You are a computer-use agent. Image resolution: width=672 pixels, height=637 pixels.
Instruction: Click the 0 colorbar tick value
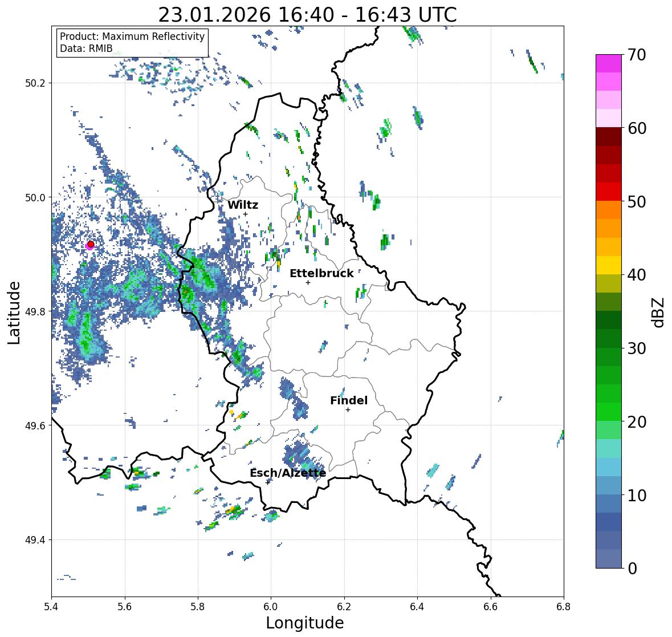(632, 569)
